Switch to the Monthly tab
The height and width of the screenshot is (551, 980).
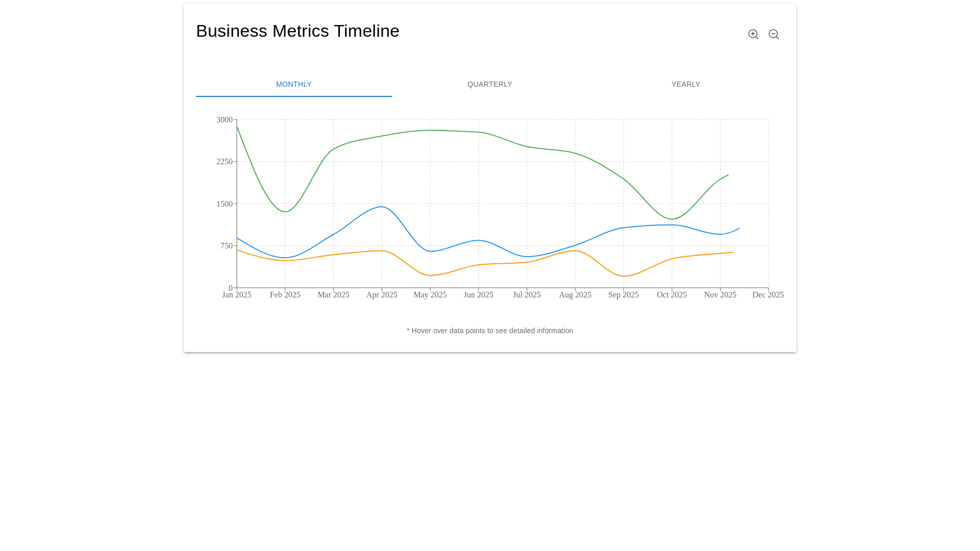tap(293, 84)
